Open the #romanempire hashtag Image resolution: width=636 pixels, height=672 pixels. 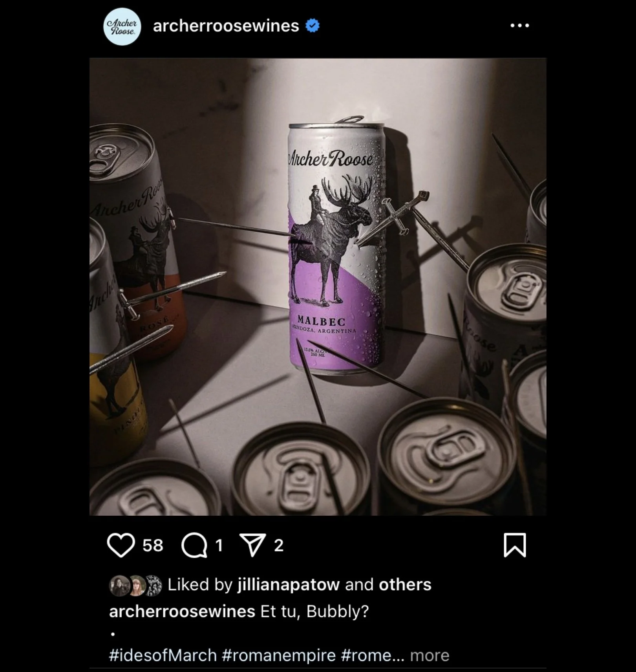tap(278, 655)
